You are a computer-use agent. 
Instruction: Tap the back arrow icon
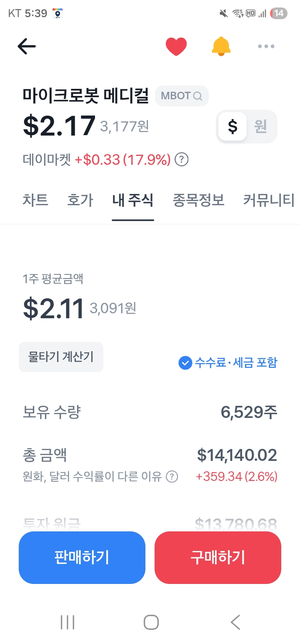point(27,46)
